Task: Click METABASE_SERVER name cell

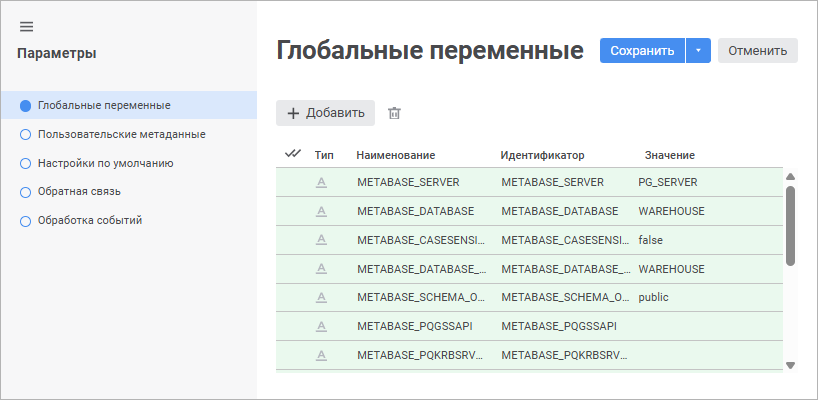Action: click(x=408, y=183)
